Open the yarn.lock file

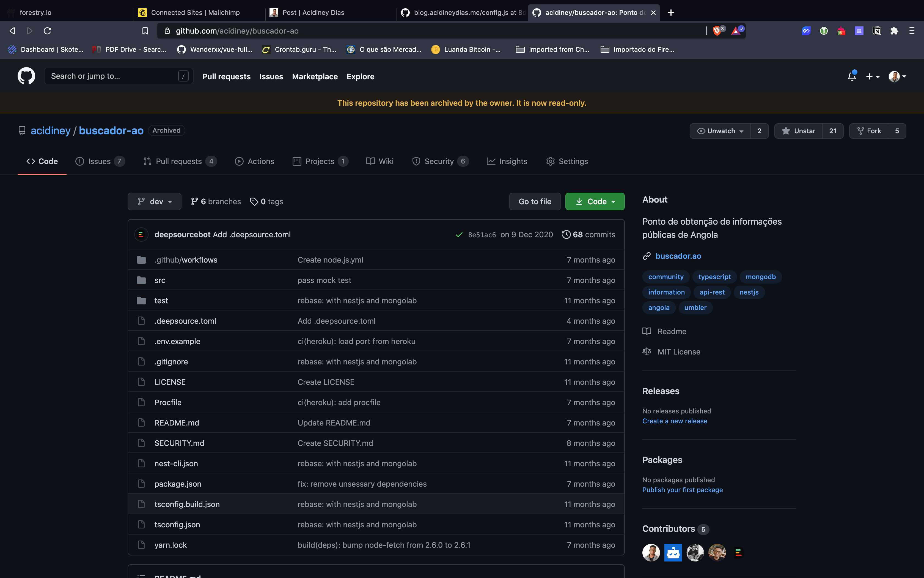[171, 545]
